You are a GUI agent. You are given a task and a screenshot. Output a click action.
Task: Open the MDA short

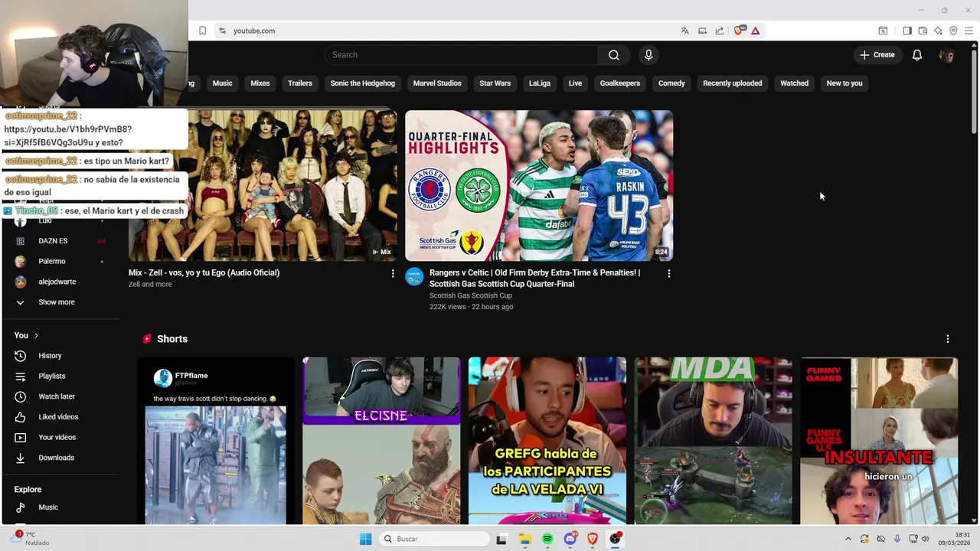point(714,441)
